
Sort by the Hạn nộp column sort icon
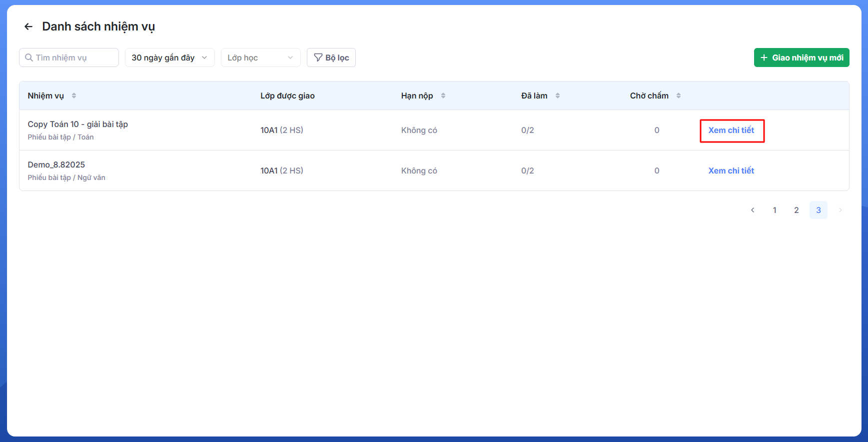pyautogui.click(x=443, y=95)
